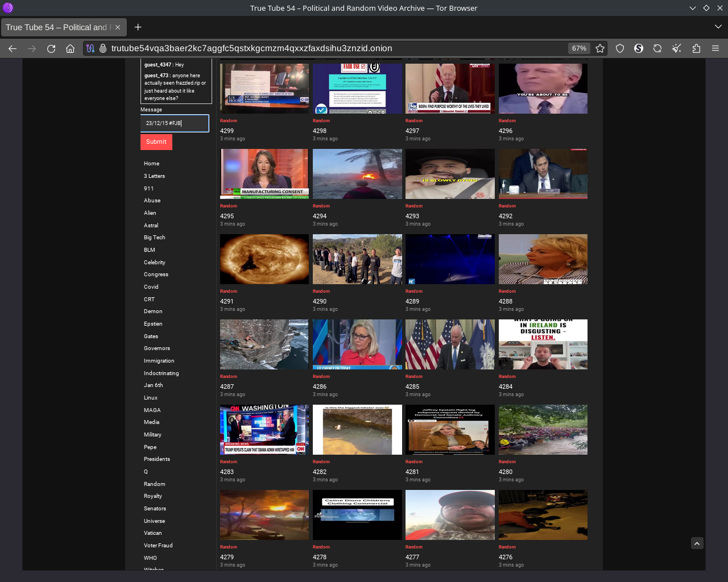Click the Random tag above 4276
The image size is (728, 582).
click(507, 547)
